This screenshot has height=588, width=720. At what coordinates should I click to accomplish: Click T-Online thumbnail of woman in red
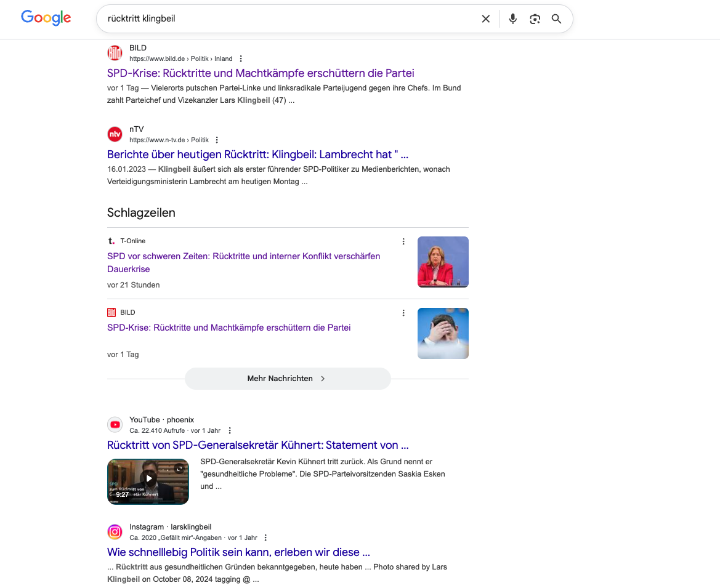point(442,262)
